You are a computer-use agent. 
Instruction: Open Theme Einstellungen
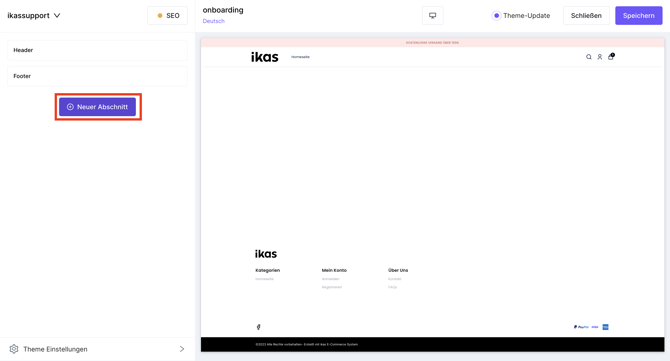(97, 349)
